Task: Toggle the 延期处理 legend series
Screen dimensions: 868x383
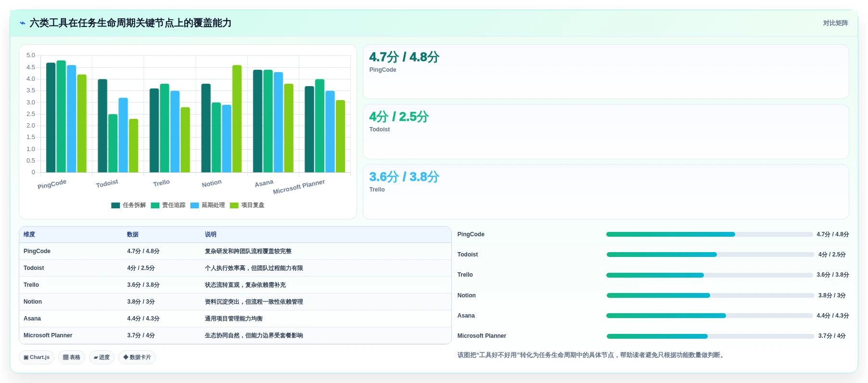Action: [x=207, y=205]
